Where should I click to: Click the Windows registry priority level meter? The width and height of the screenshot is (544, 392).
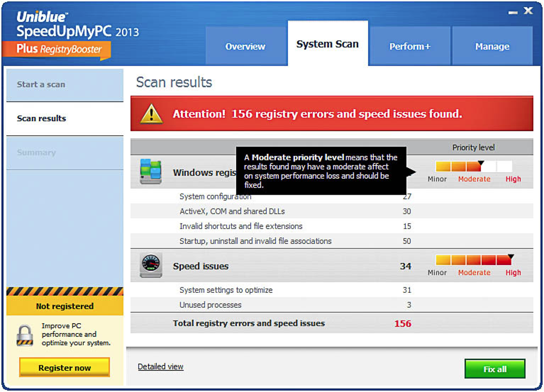[474, 166]
